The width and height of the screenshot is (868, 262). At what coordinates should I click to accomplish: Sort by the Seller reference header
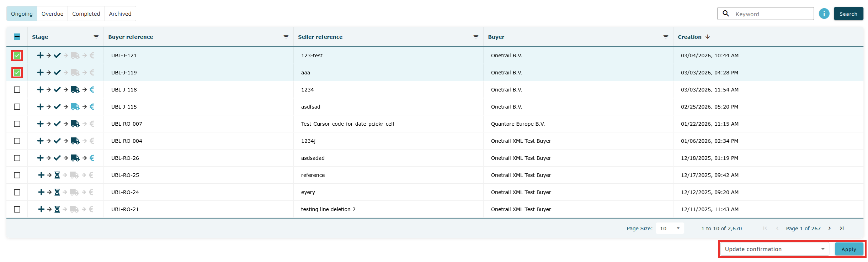click(x=320, y=37)
